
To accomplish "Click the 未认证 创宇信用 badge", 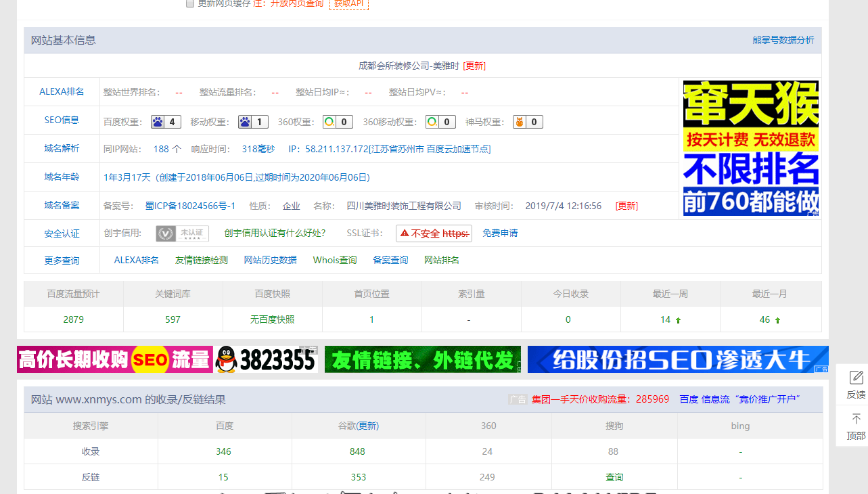I will tap(182, 233).
